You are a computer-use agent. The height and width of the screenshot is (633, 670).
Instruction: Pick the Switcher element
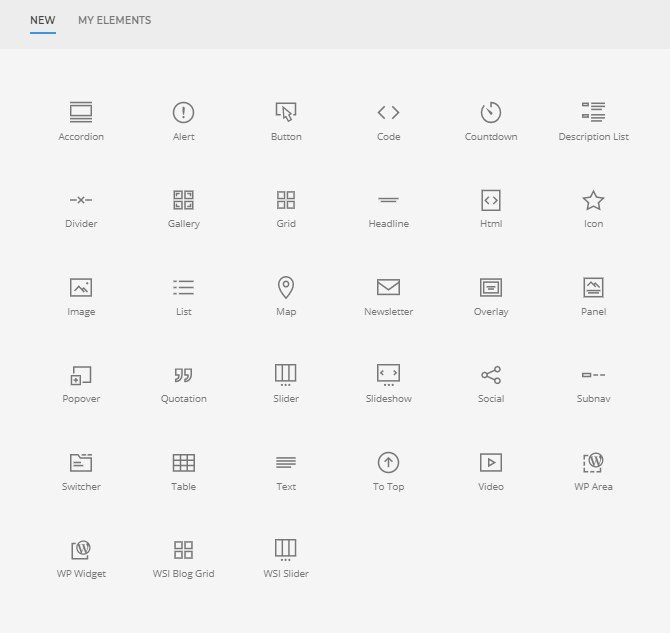(81, 472)
